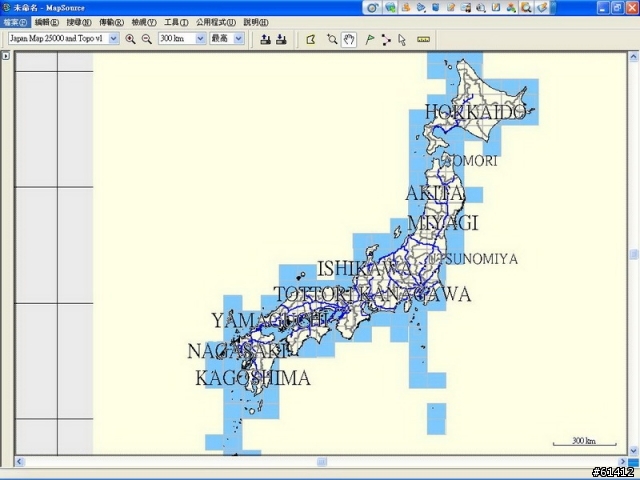Select the Waypoint flag tool

(370, 40)
